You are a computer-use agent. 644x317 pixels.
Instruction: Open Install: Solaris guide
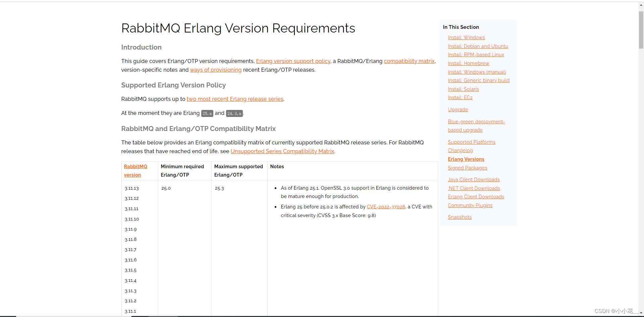click(x=463, y=89)
